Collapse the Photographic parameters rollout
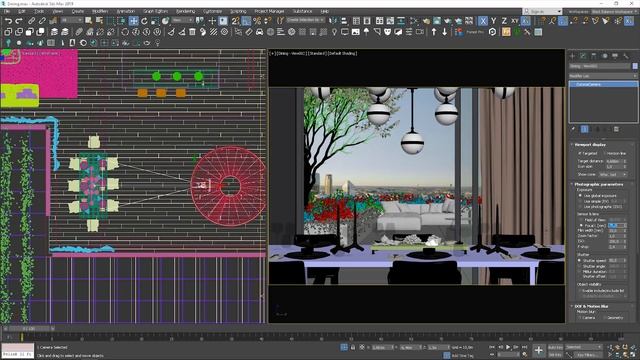This screenshot has height=360, width=640. 599,184
